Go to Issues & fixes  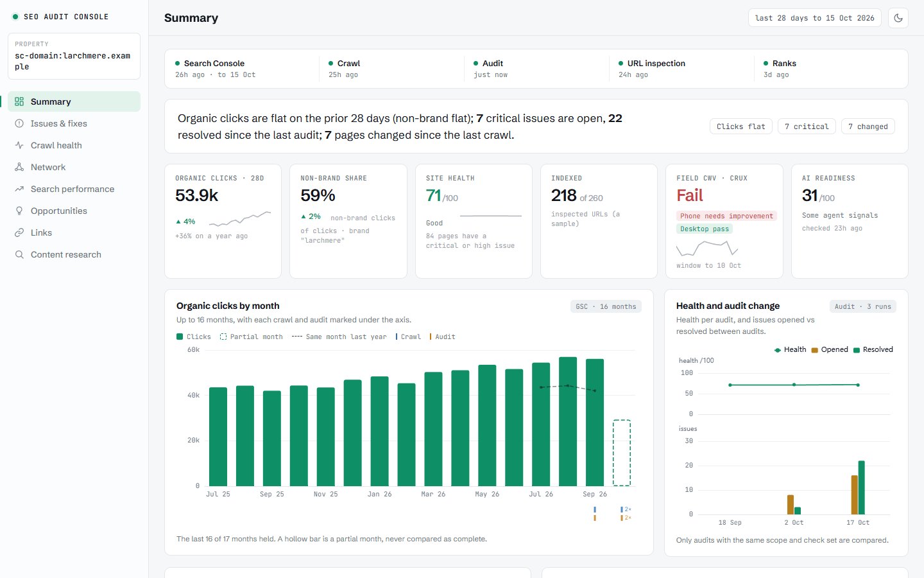pyautogui.click(x=74, y=123)
